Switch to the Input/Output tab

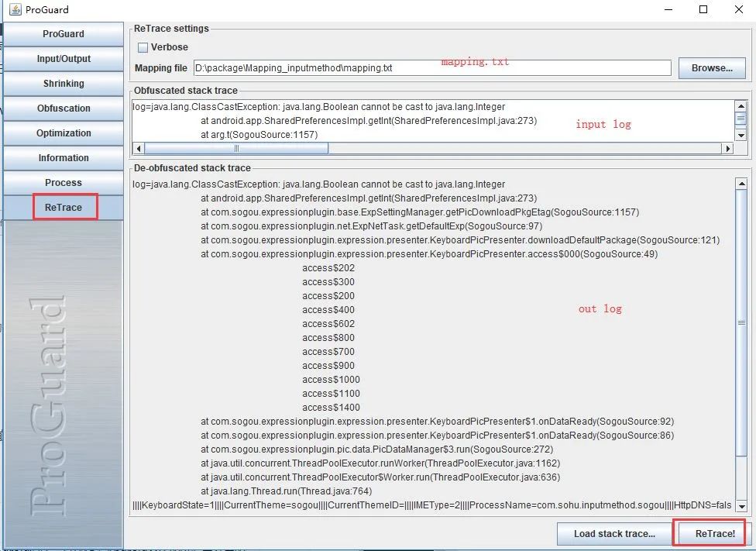point(64,59)
